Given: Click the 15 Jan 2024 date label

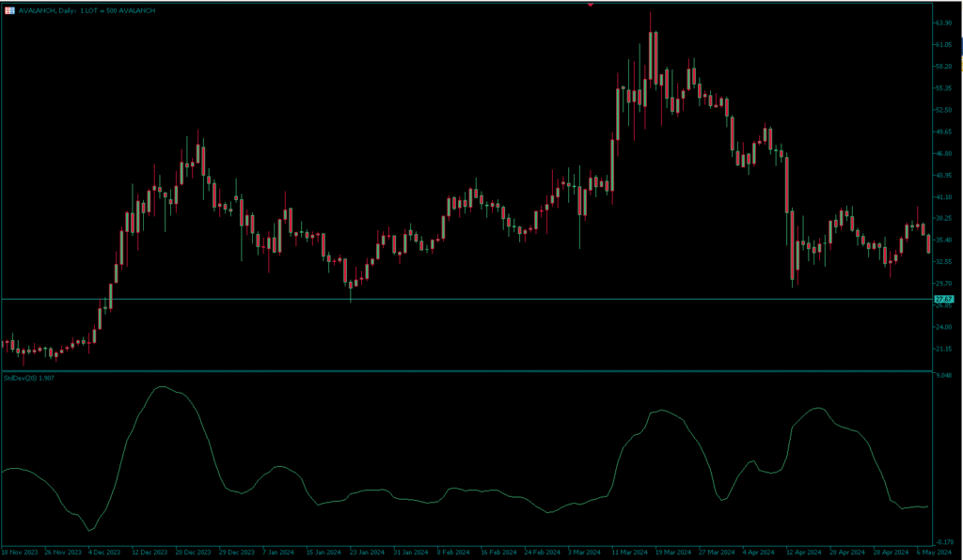Looking at the screenshot, I should click(x=323, y=552).
